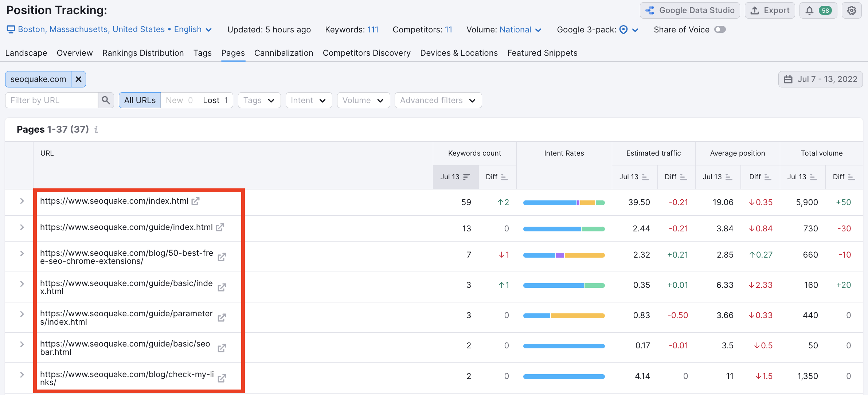Sort Total volume by Jul 13 column
This screenshot has width=868, height=395.
802,177
